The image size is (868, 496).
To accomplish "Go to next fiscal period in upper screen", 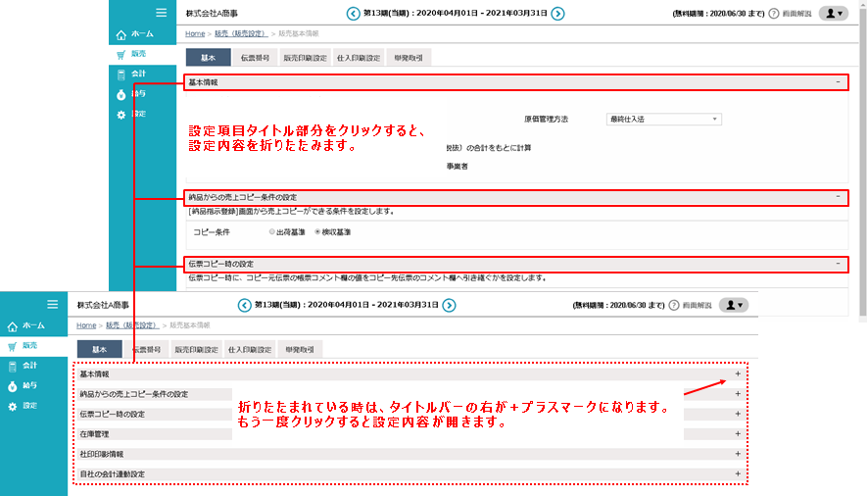I will [x=558, y=14].
